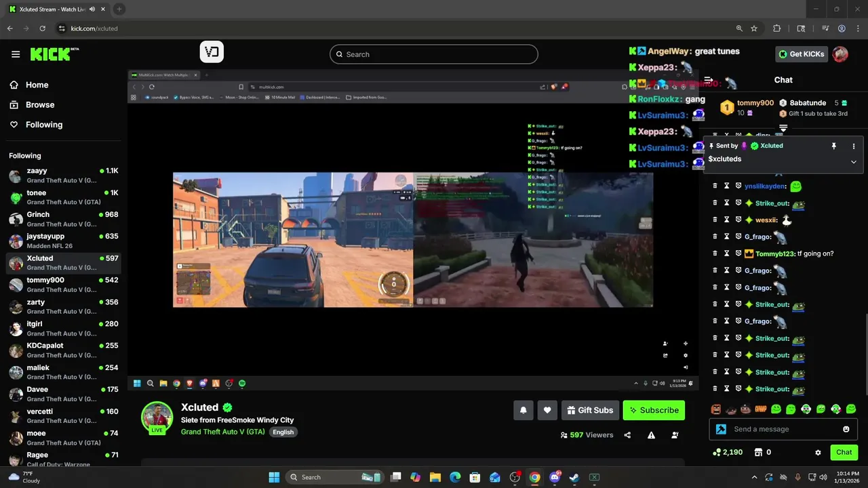Click the Xcluted streamer avatar with LIVE badge

click(x=157, y=417)
